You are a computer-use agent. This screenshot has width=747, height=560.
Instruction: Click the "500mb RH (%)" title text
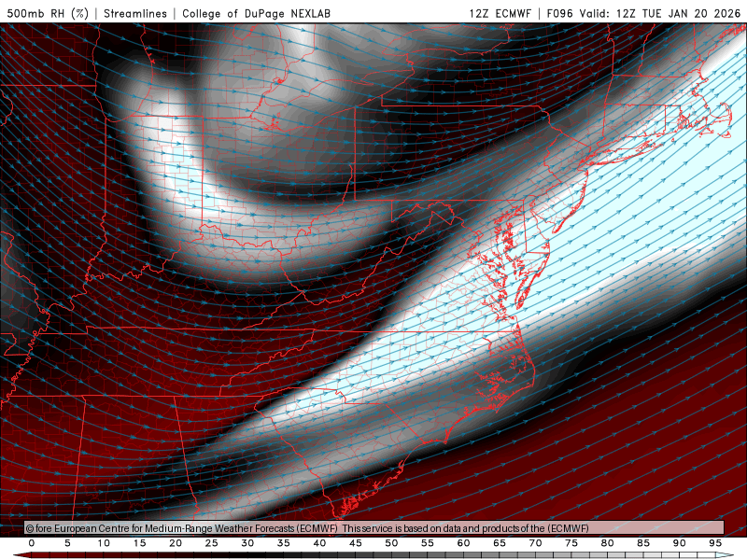point(48,13)
